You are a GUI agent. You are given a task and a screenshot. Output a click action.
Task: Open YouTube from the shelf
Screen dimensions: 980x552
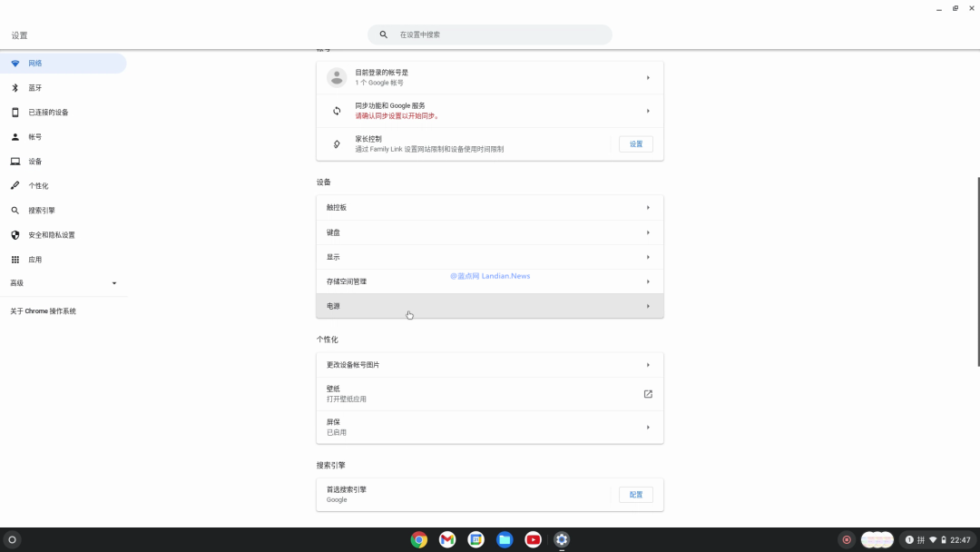(x=533, y=539)
